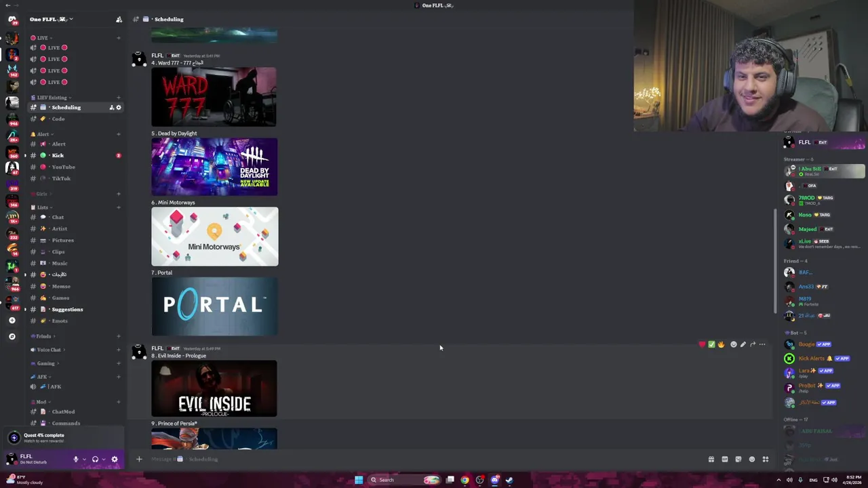The height and width of the screenshot is (488, 868).
Task: Open the YouTube channel
Action: 75,167
